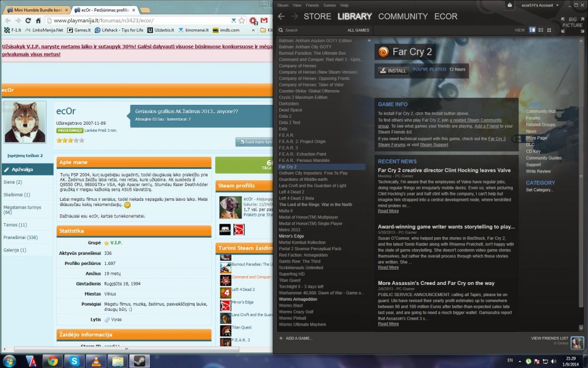Open the Friends menu in Steam
This screenshot has height=368, width=588.
pyautogui.click(x=312, y=5)
